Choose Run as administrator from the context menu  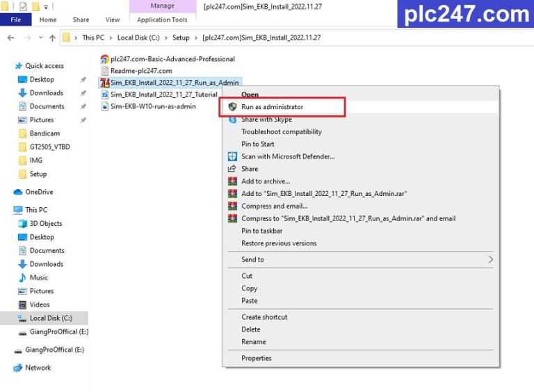[x=362, y=107]
